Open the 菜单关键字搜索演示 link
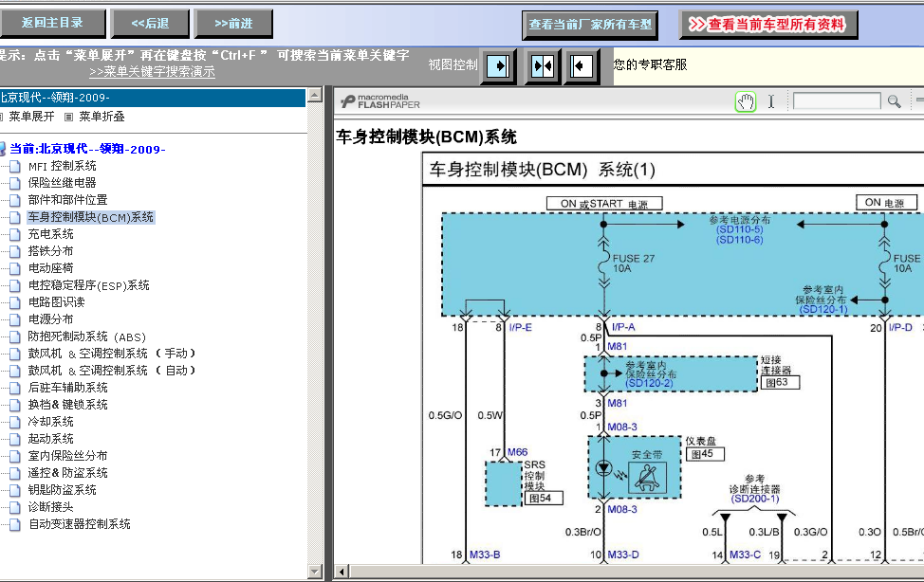 click(x=152, y=72)
